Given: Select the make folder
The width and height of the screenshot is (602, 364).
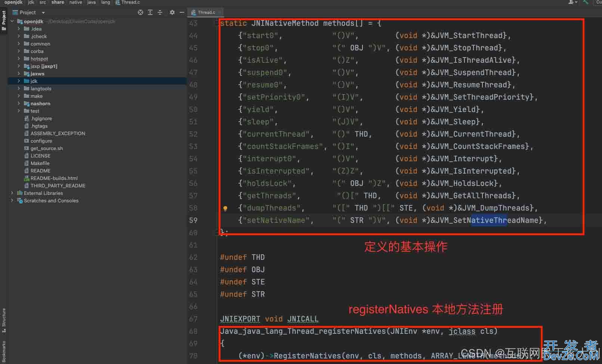Looking at the screenshot, I should pyautogui.click(x=37, y=96).
